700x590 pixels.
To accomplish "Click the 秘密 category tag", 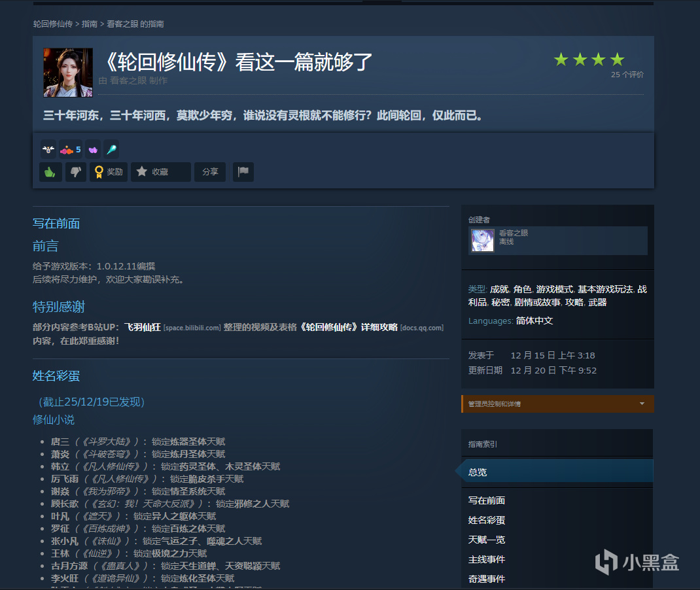I will (500, 302).
